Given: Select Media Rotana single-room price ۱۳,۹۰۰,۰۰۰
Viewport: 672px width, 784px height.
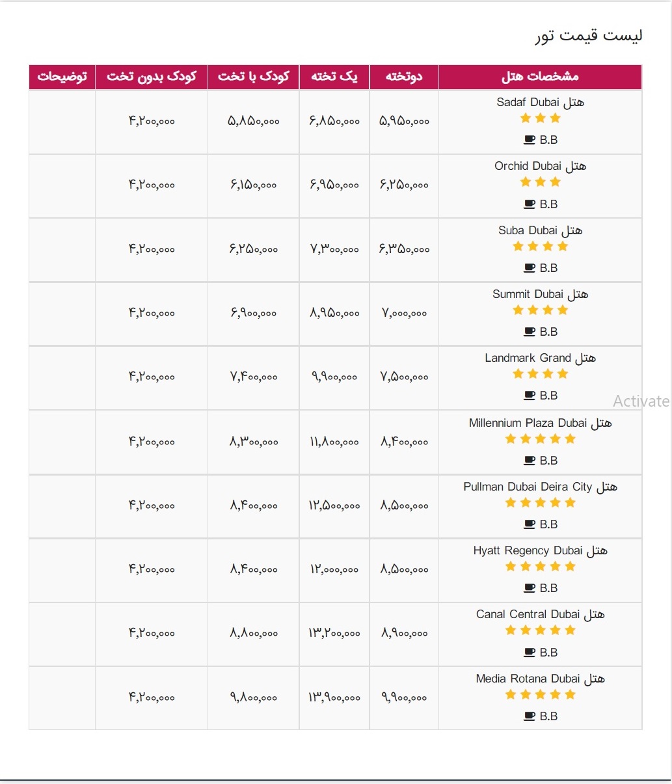Looking at the screenshot, I should click(334, 697).
